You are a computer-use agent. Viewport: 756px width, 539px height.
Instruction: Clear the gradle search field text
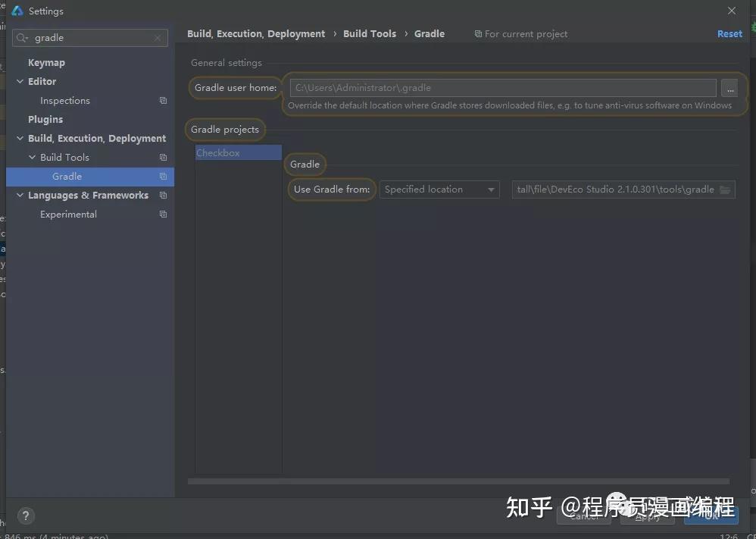point(158,38)
